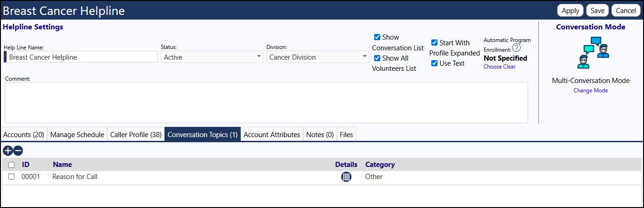The height and width of the screenshot is (208, 644).
Task: Select the row checkbox for ID 00001
Action: 12,177
